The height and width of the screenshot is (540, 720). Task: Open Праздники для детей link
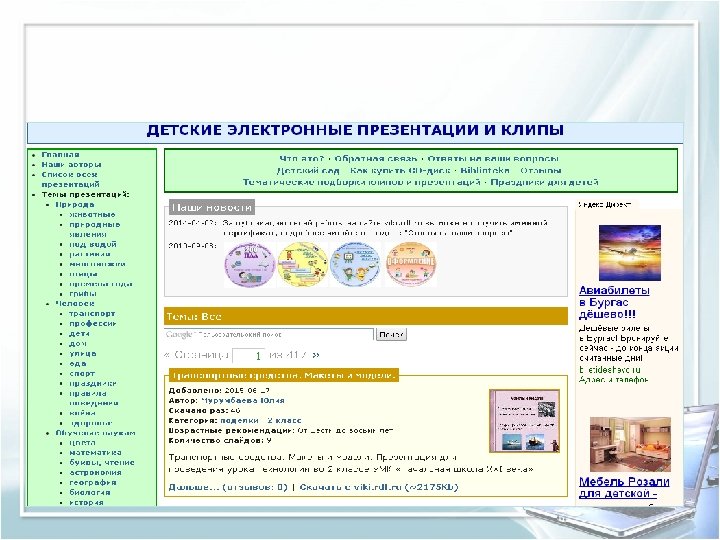coord(544,182)
